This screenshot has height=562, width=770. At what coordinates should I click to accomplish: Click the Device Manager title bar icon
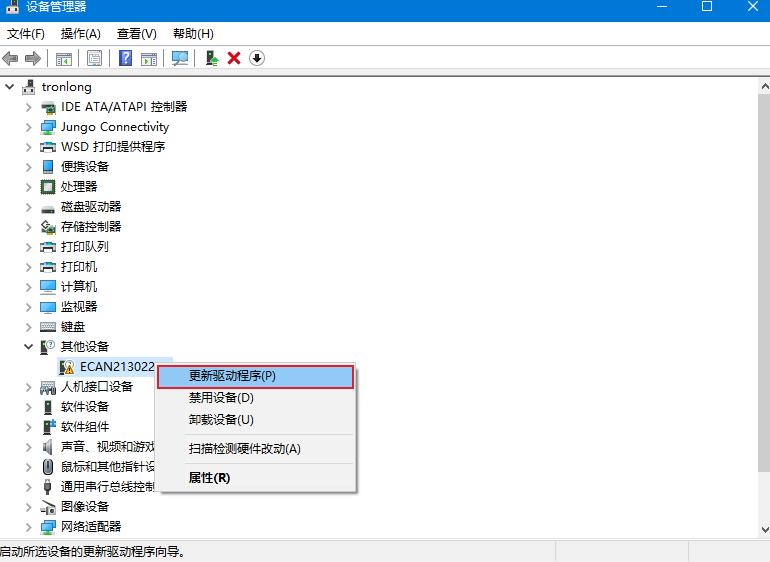pos(12,6)
